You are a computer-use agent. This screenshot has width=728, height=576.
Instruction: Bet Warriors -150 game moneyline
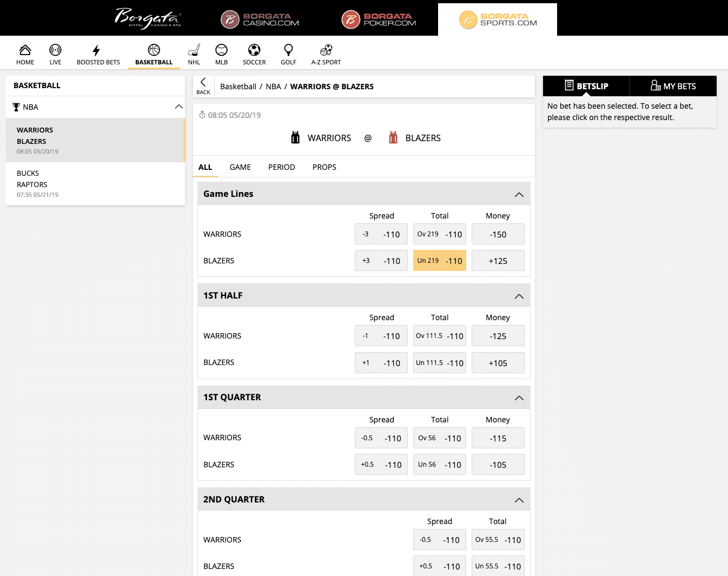[x=498, y=234]
